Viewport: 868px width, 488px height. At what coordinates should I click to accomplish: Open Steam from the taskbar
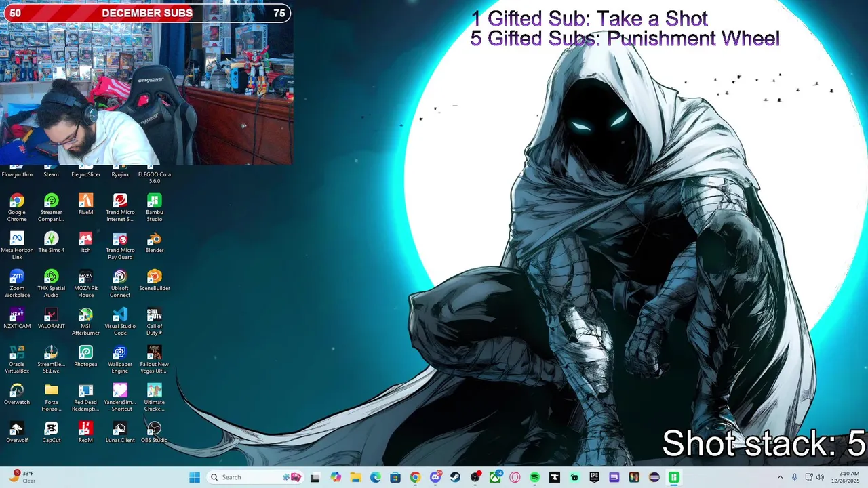pyautogui.click(x=455, y=477)
